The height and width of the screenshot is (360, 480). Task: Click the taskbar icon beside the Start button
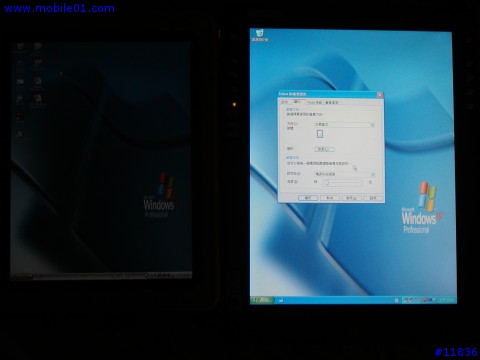coord(281,300)
